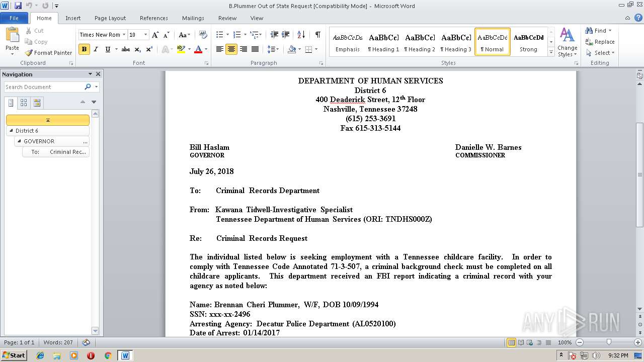
Task: Click the Save icon in quick access toolbar
Action: 18,6
